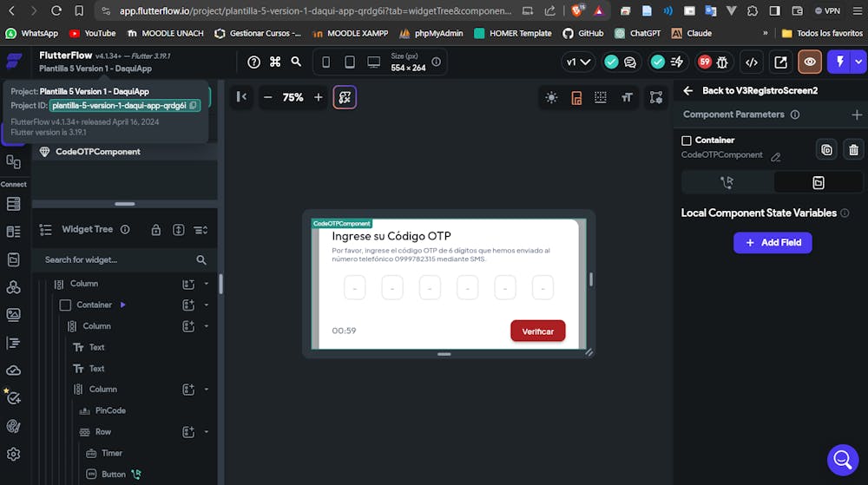Screen dimensions: 868x485
Task: Click the Add Field button
Action: coord(773,243)
